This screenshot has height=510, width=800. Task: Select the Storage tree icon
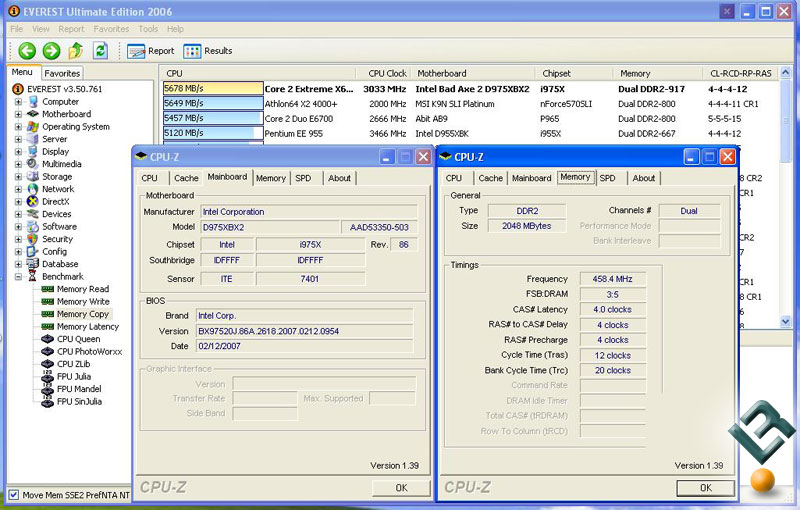pyautogui.click(x=33, y=176)
